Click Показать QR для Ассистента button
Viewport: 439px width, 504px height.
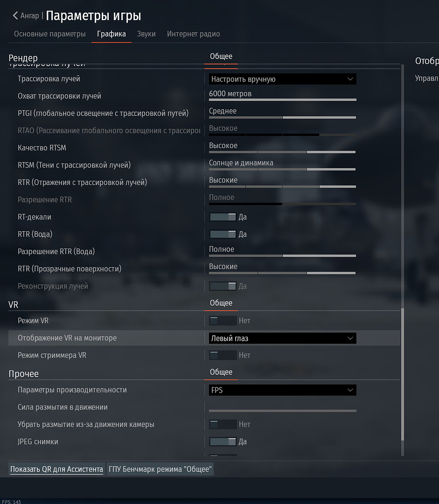click(x=56, y=469)
